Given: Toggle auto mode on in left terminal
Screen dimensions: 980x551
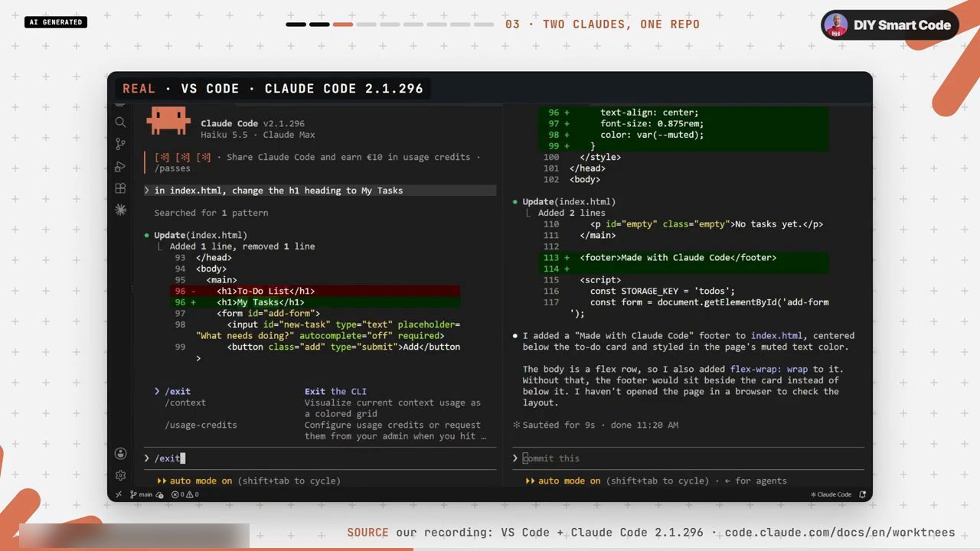Looking at the screenshot, I should (201, 481).
